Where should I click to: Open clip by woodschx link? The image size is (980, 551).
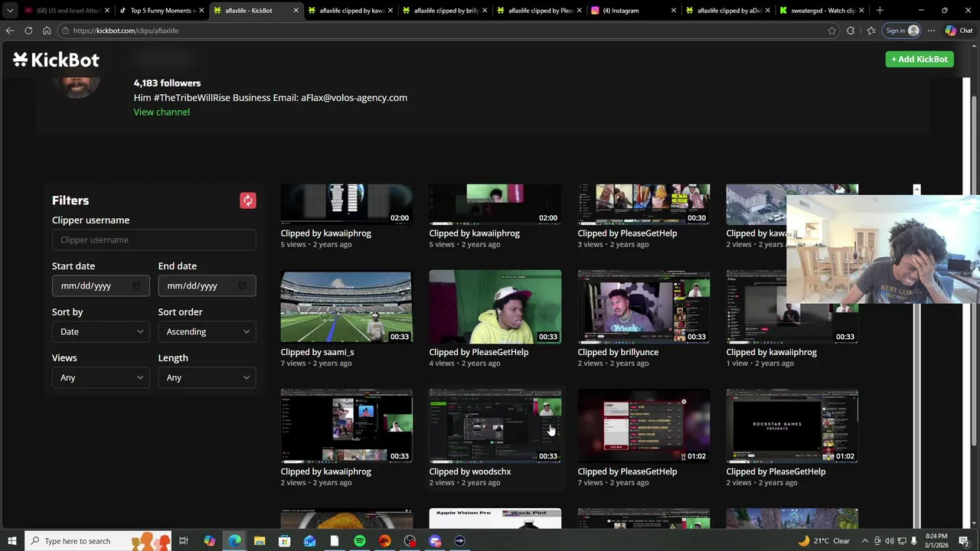point(469,471)
